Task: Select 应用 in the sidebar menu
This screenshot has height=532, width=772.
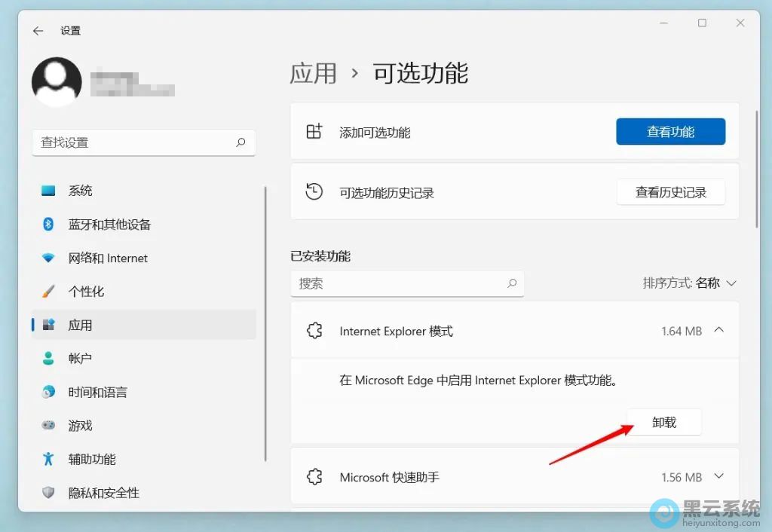Action: coord(80,325)
